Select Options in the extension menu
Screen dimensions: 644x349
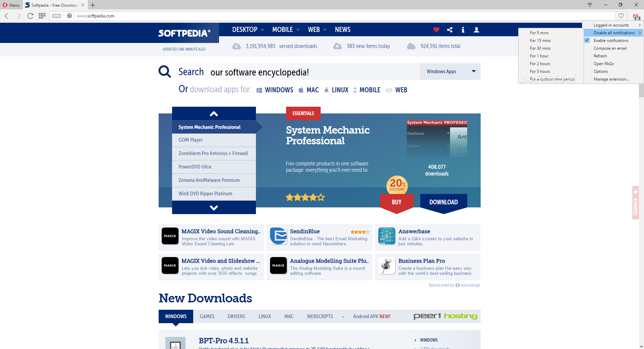[613, 71]
